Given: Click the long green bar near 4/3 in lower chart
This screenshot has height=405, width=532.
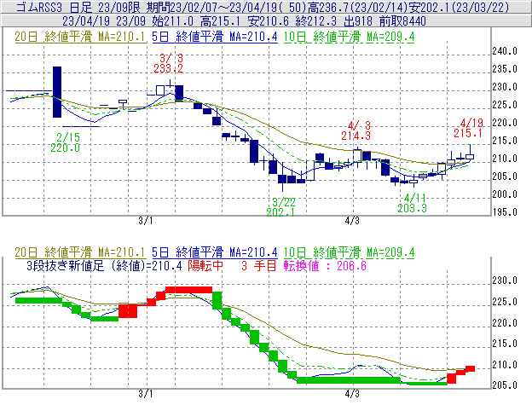Looking at the screenshot, I should pos(349,380).
